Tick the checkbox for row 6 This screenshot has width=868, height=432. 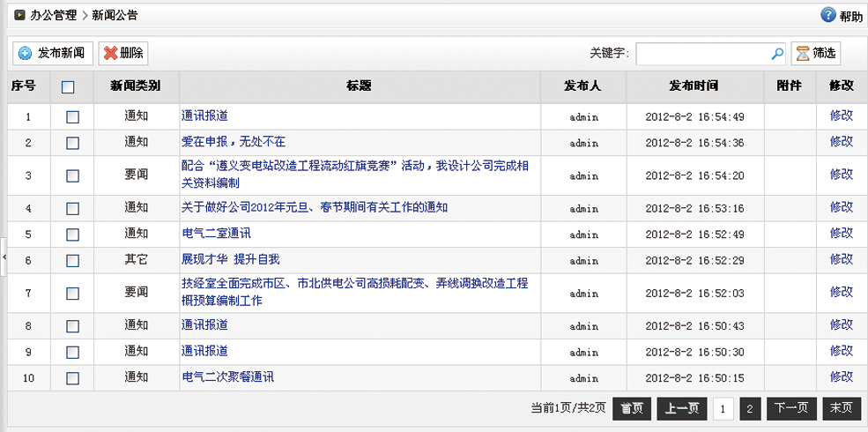click(72, 260)
